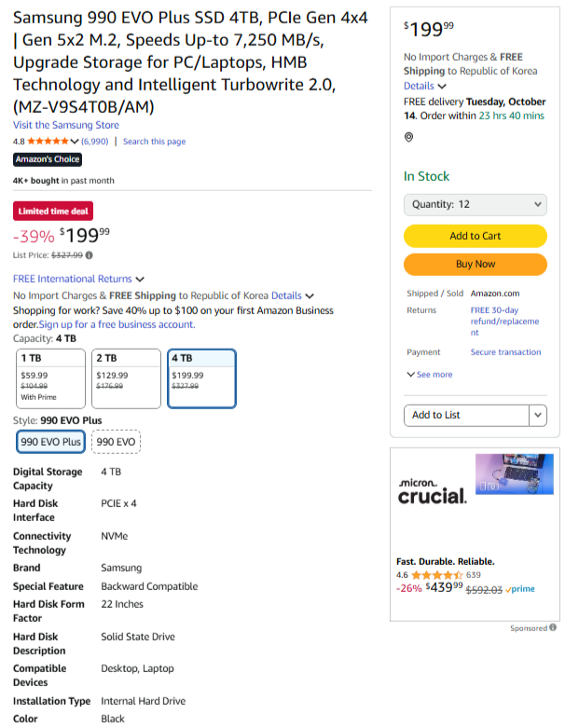
Task: Open the Add to List dropdown arrow
Action: (538, 415)
